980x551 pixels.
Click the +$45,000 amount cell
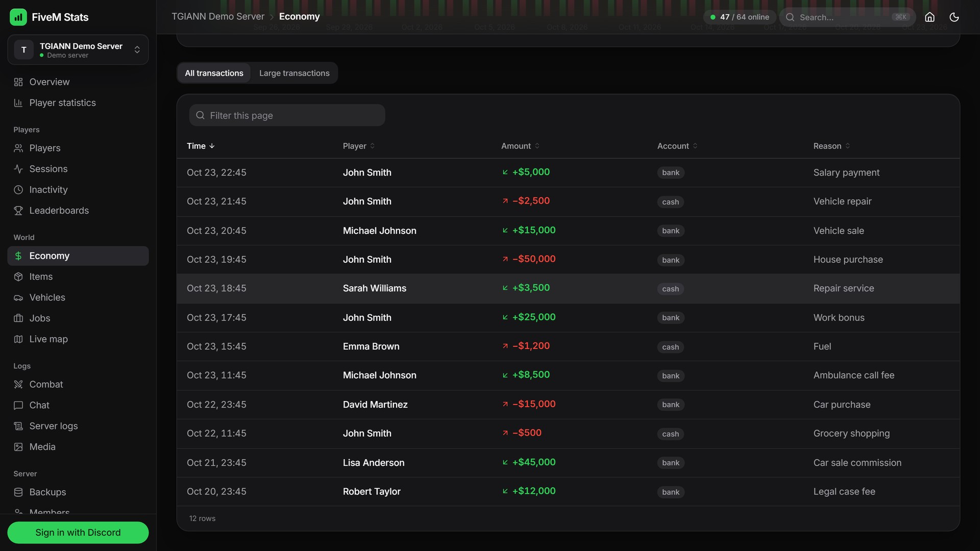point(529,462)
